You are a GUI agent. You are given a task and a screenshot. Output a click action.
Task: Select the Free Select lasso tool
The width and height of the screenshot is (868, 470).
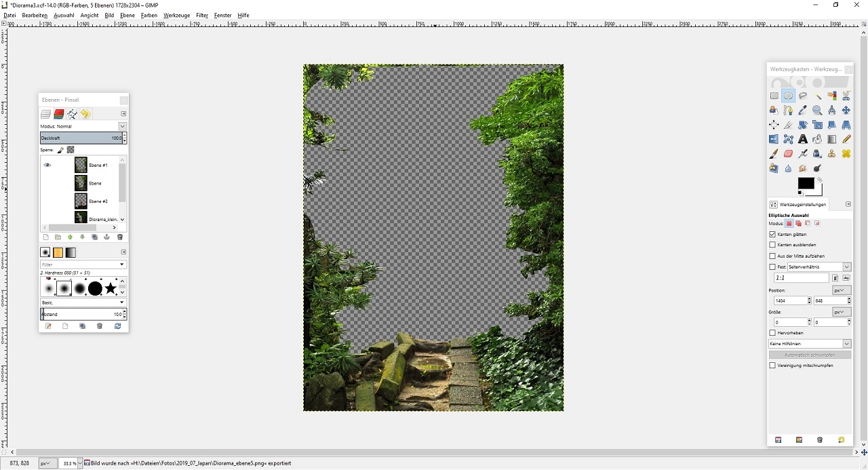(x=803, y=96)
